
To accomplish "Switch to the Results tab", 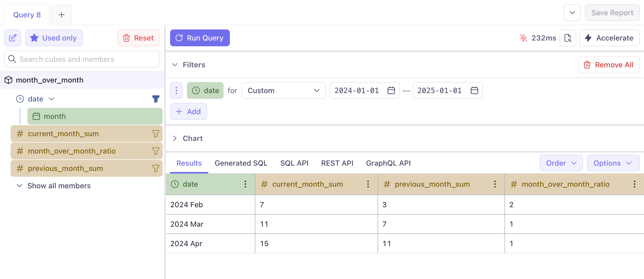I will pyautogui.click(x=189, y=163).
